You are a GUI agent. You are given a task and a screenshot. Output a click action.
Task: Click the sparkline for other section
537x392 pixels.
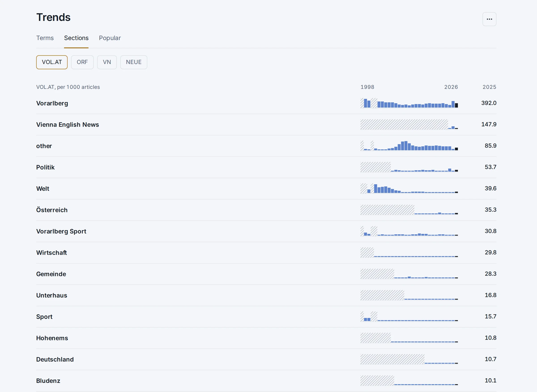(x=409, y=146)
